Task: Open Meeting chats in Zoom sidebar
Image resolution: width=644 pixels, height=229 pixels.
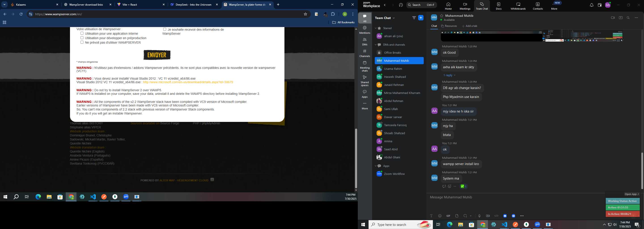Action: coord(365,66)
